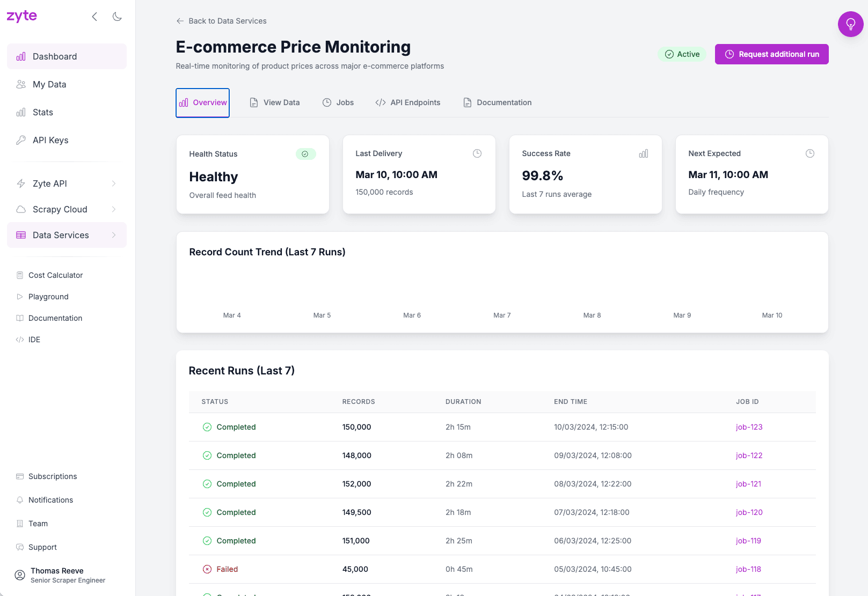Click Request additional run button
This screenshot has height=596, width=868.
[772, 54]
